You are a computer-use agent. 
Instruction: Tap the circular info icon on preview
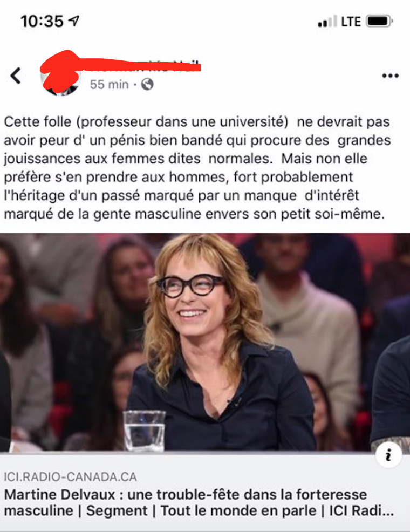(388, 455)
